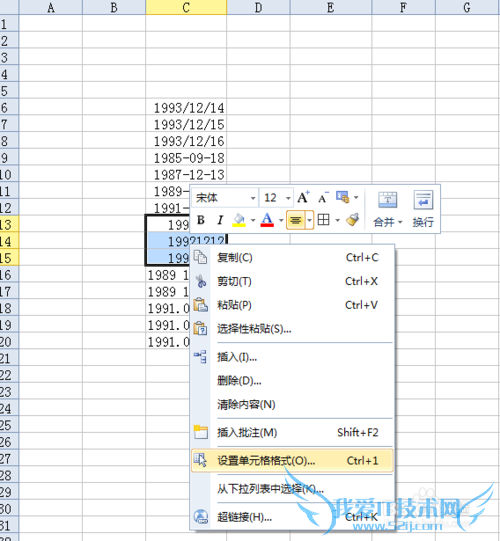Click the copy icon in context menu
The width and height of the screenshot is (500, 541).
coord(200,257)
